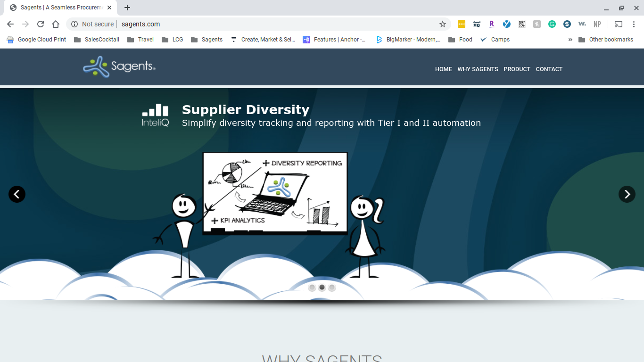Show previous slide with left arrow
This screenshot has width=644, height=362.
coord(17,194)
